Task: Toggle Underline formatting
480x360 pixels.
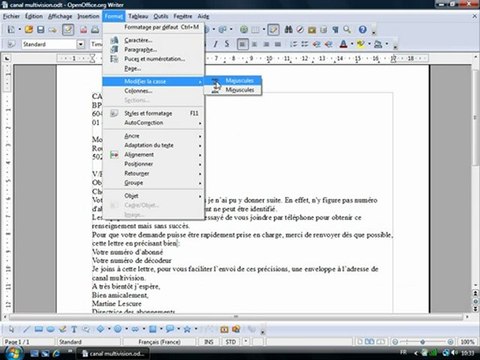Action: click(227, 44)
